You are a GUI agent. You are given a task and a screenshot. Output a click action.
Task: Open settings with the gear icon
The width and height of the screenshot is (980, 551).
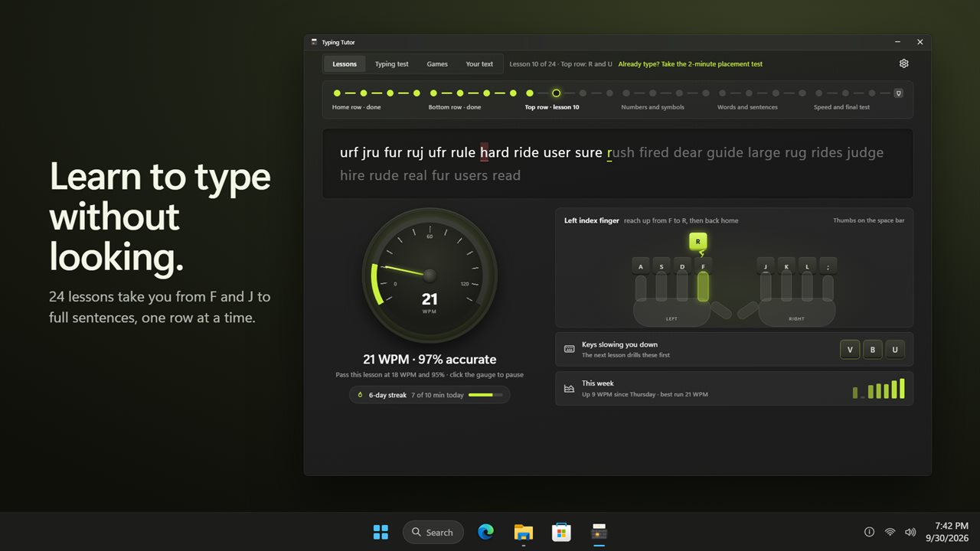903,64
